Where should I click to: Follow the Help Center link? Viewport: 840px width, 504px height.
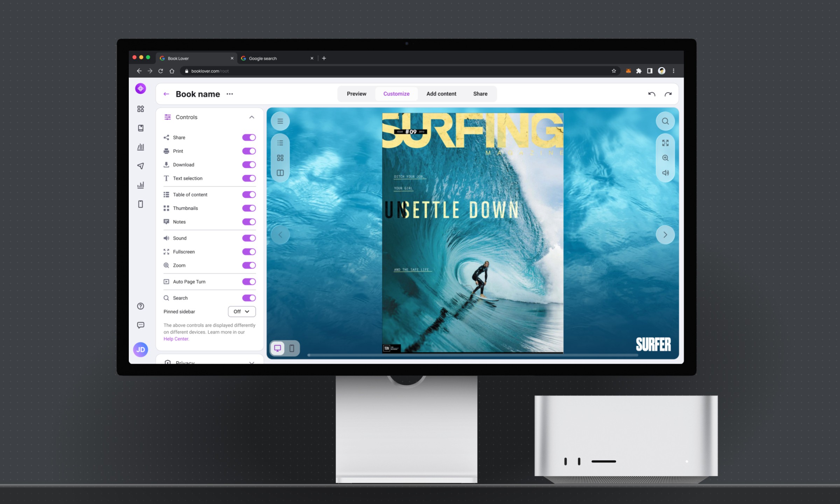point(176,339)
